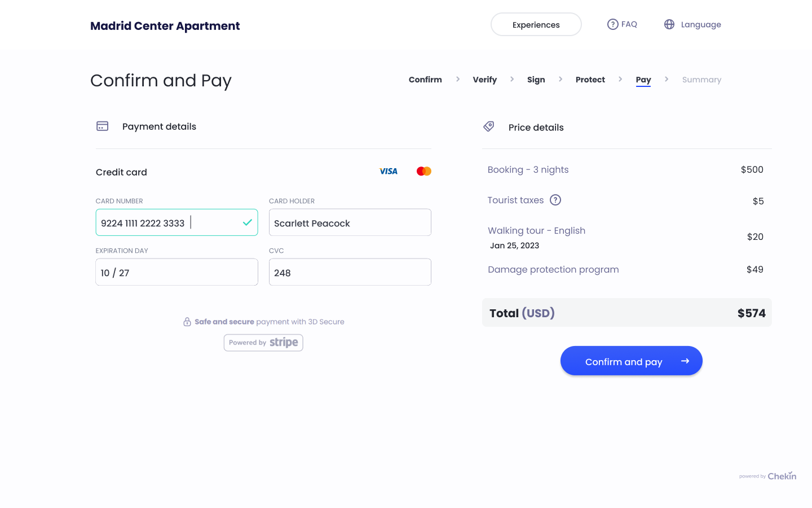Open the Experiences button
The width and height of the screenshot is (812, 508).
(536, 24)
